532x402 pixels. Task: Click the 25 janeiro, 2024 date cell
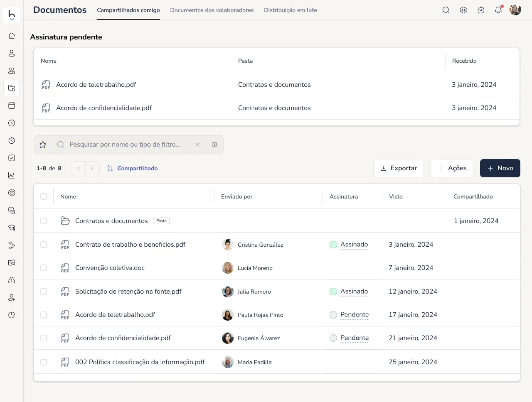click(413, 362)
